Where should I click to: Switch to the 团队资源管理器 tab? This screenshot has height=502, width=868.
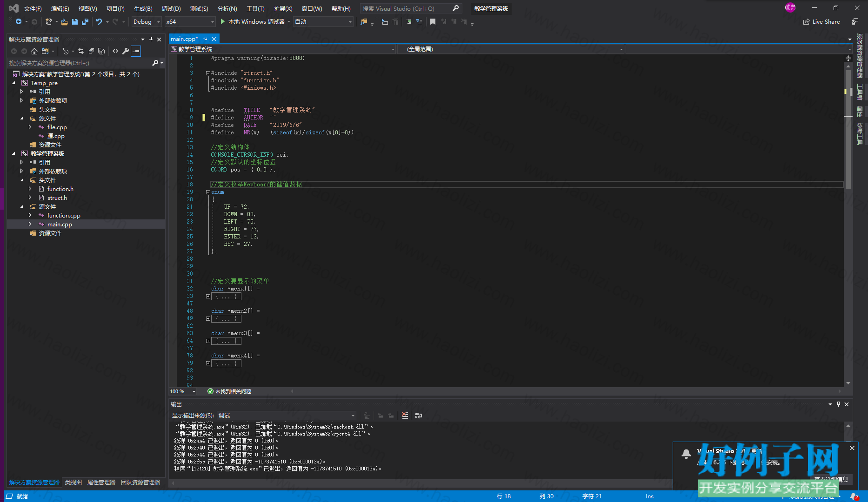140,482
